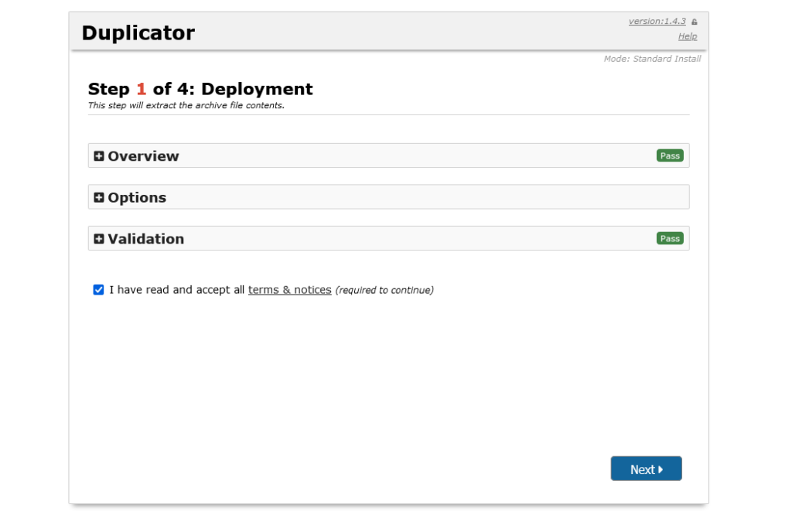
Task: Click the plus icon beside Options
Action: pos(99,197)
